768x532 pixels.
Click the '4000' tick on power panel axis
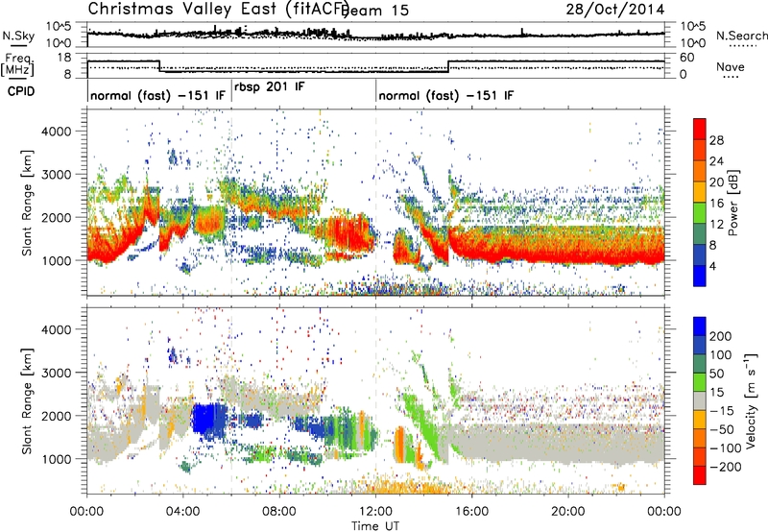[56, 132]
